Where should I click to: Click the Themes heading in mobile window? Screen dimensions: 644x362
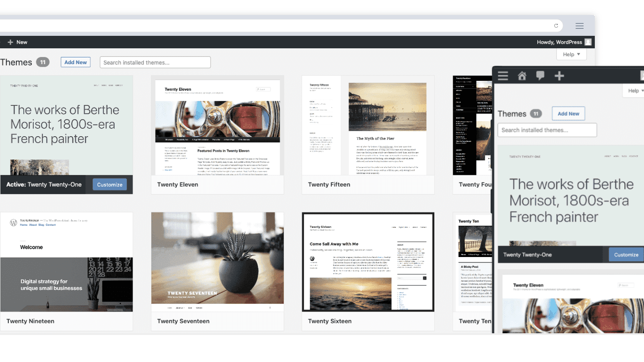pos(512,114)
